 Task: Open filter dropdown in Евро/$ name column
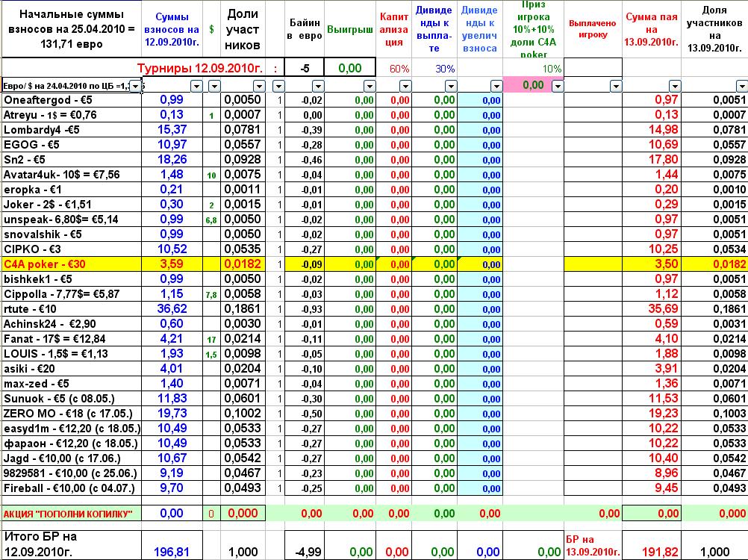135,86
